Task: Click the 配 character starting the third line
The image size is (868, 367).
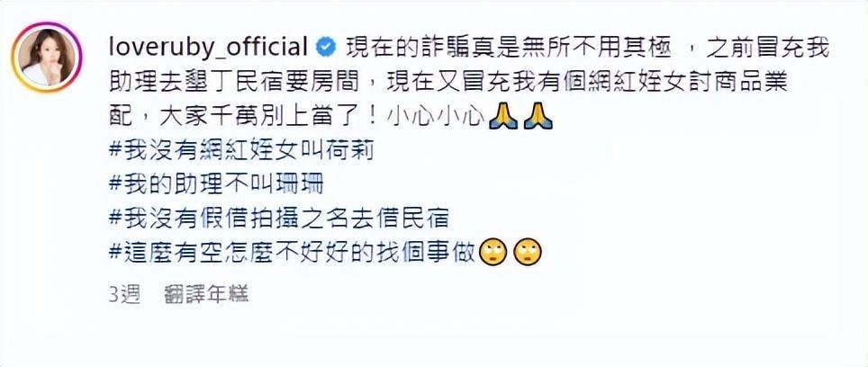Action: [121, 117]
